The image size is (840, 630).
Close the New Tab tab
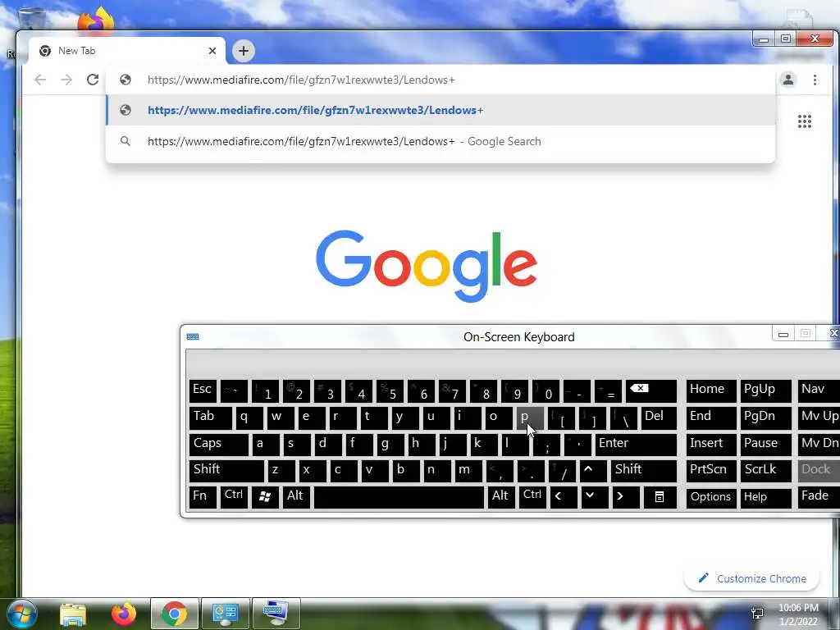212,51
